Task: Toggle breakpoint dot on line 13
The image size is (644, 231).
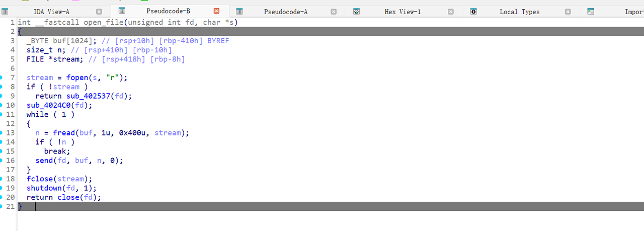Action: (2, 133)
